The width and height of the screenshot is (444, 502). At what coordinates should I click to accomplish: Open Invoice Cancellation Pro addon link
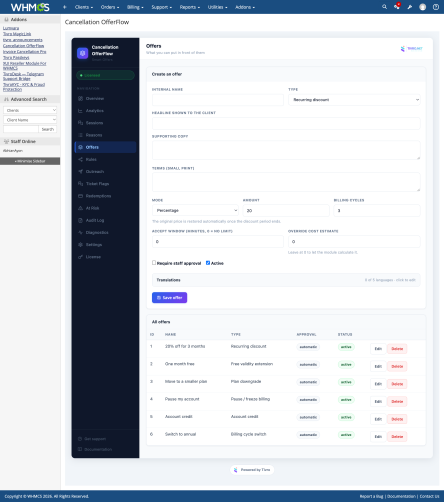tap(25, 52)
